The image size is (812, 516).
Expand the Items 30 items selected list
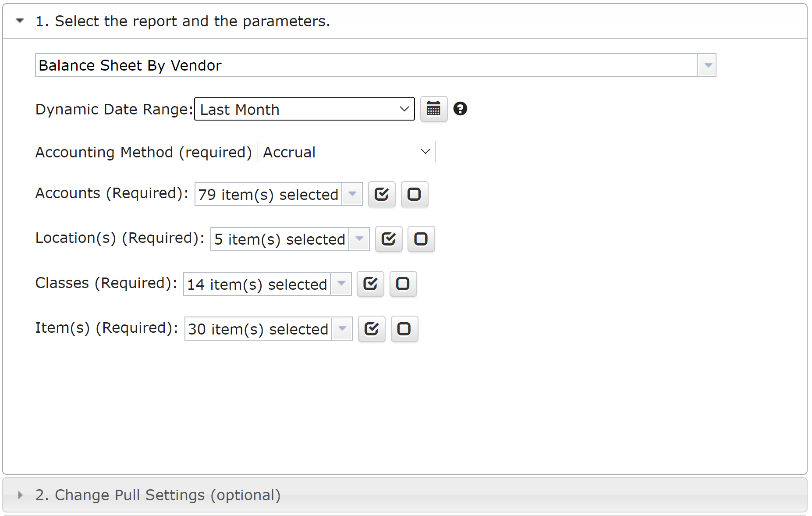click(x=268, y=329)
